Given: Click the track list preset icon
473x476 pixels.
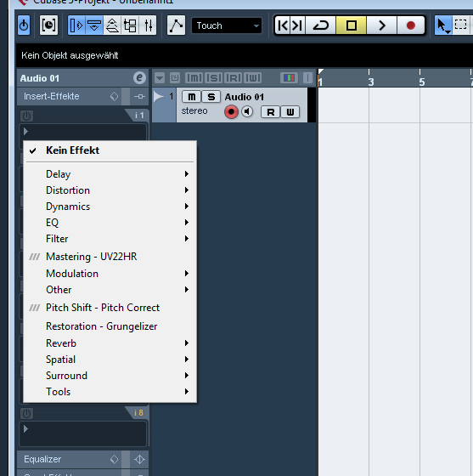Looking at the screenshot, I should 175,77.
